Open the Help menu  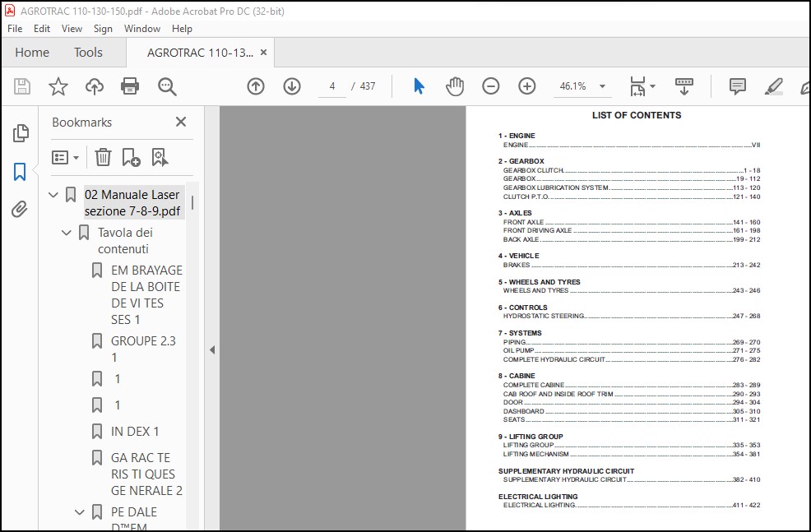(x=182, y=29)
